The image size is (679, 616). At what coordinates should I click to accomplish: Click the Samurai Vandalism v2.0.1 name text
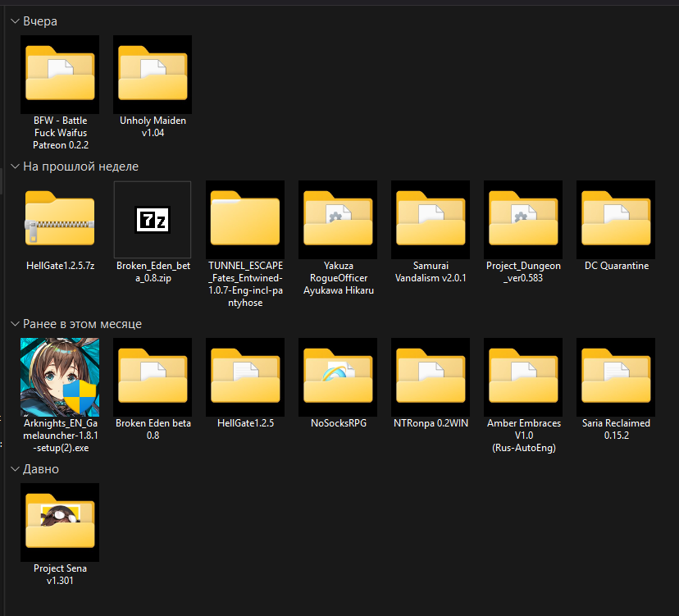tap(431, 271)
